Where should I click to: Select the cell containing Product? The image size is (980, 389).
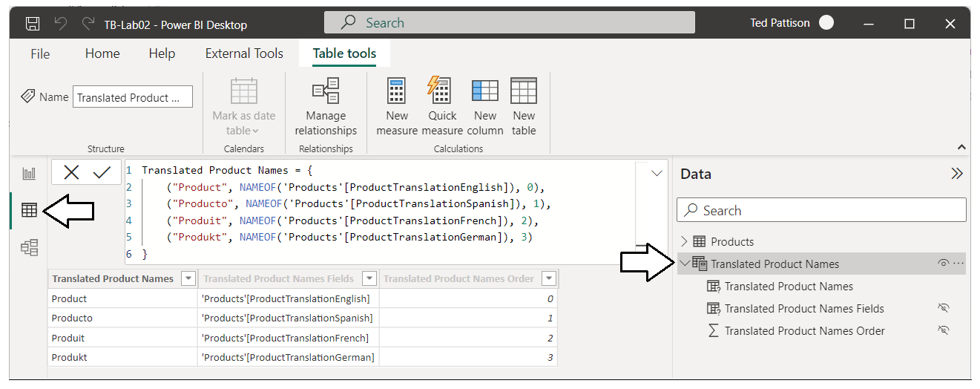pyautogui.click(x=122, y=298)
